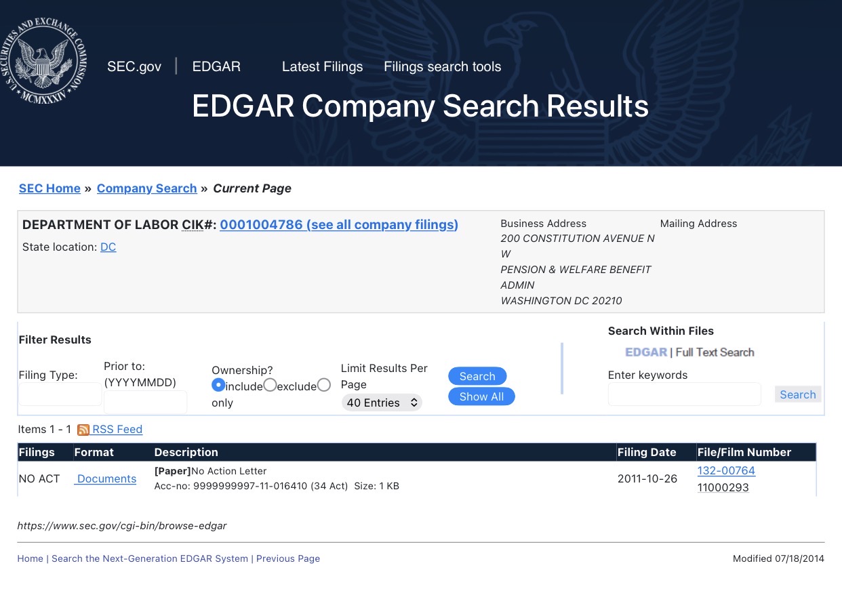The image size is (842, 616).
Task: Focus the Prior to date field
Action: point(145,402)
